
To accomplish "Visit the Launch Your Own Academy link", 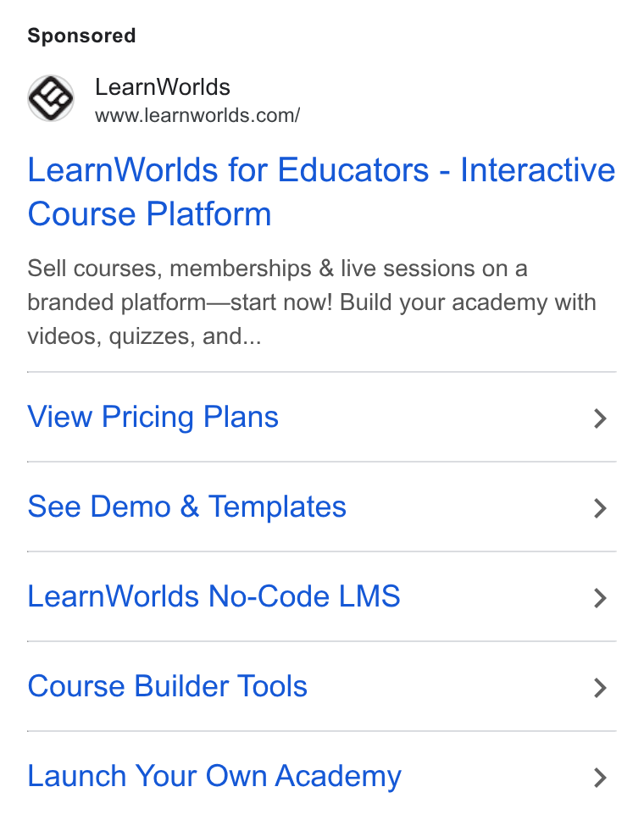I will (214, 776).
